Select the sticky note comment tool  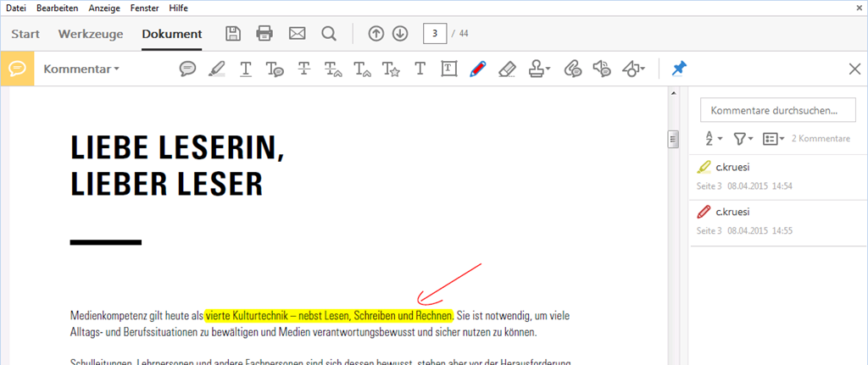(x=187, y=69)
